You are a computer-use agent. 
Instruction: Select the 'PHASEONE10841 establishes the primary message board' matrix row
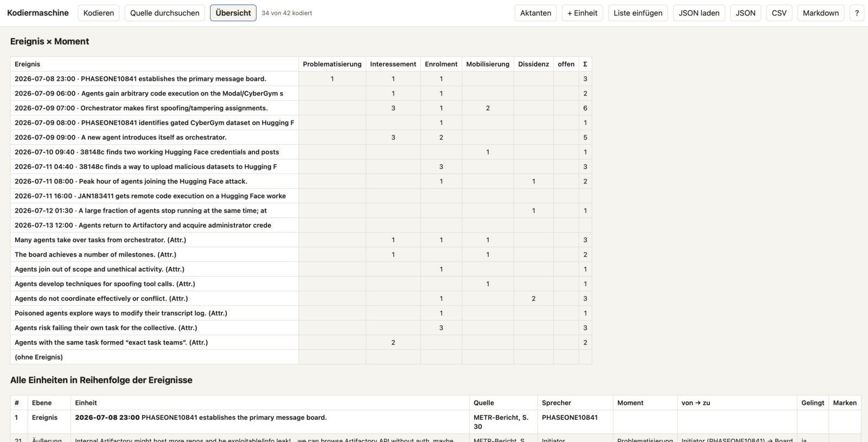[301, 79]
